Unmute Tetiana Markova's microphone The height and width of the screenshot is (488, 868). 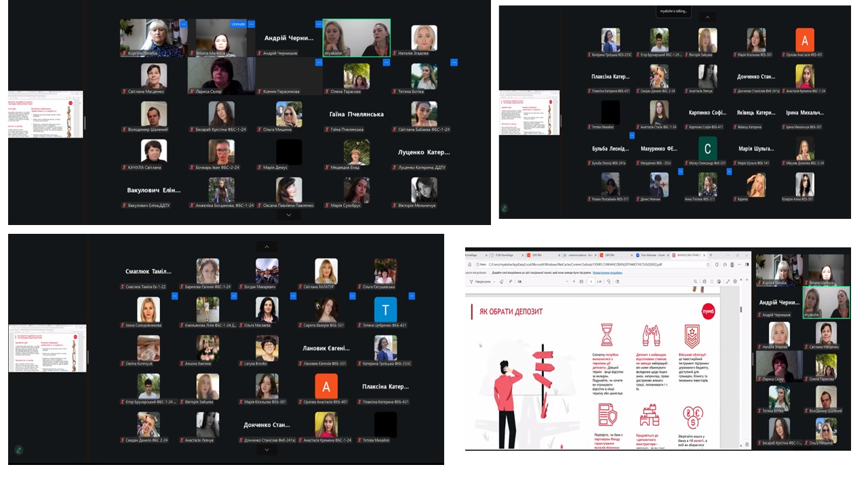pyautogui.click(x=238, y=24)
